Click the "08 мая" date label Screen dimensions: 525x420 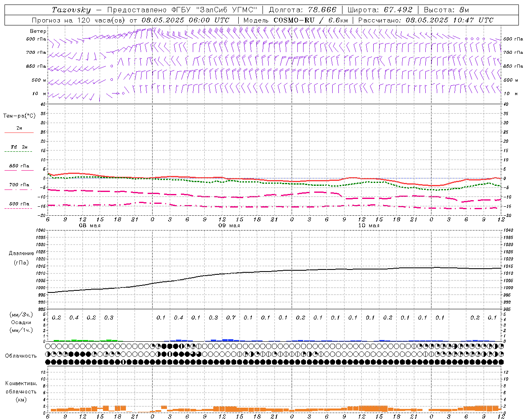(90, 226)
